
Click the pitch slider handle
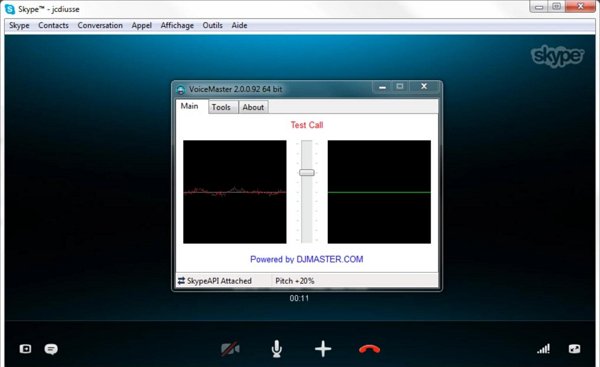[x=307, y=173]
